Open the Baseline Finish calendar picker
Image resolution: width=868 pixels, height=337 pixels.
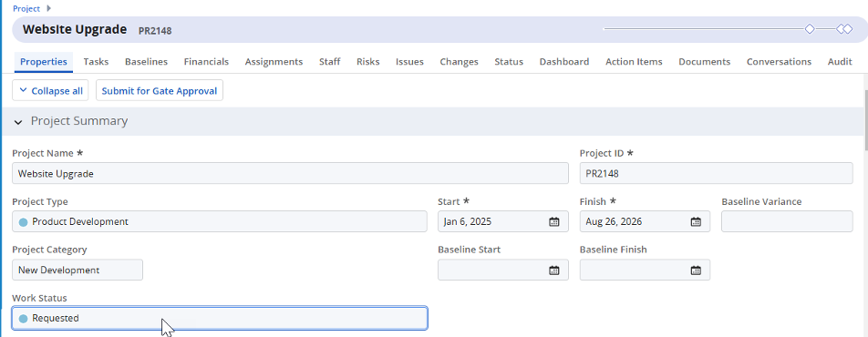pyautogui.click(x=696, y=270)
